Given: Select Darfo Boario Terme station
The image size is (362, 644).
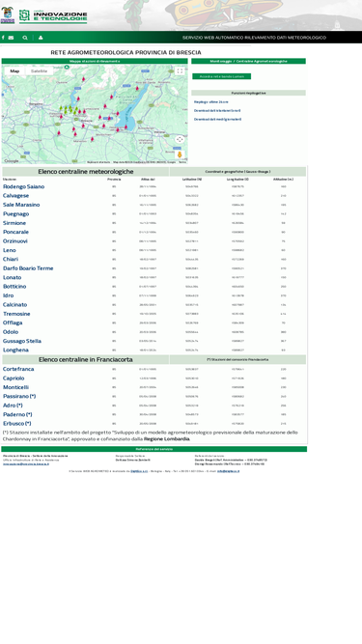Looking at the screenshot, I should click(x=28, y=268).
